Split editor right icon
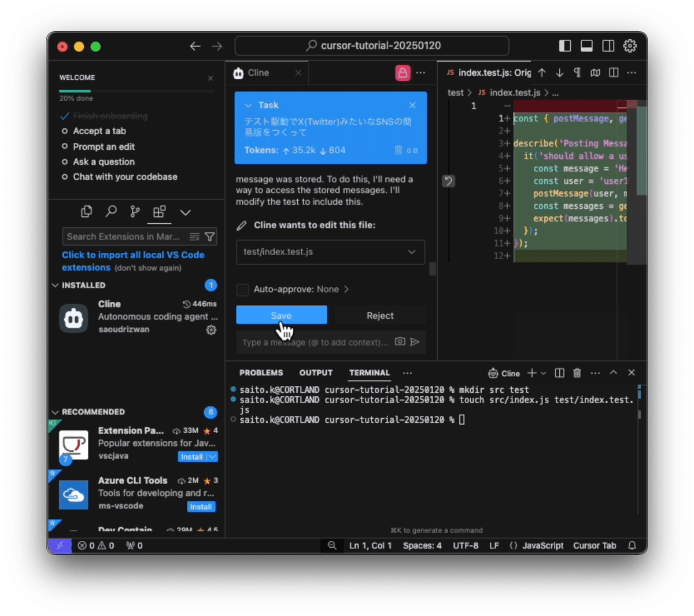Image resolution: width=694 pixels, height=616 pixels. pyautogui.click(x=614, y=73)
